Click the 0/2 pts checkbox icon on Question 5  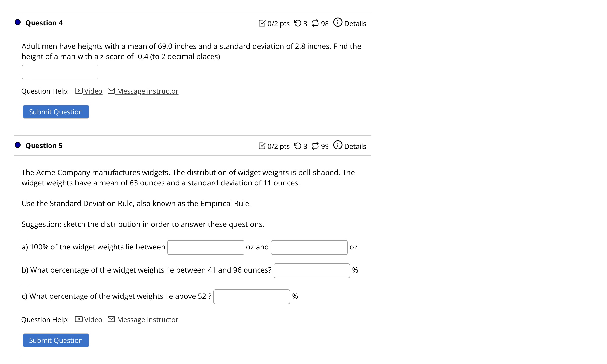(x=262, y=145)
